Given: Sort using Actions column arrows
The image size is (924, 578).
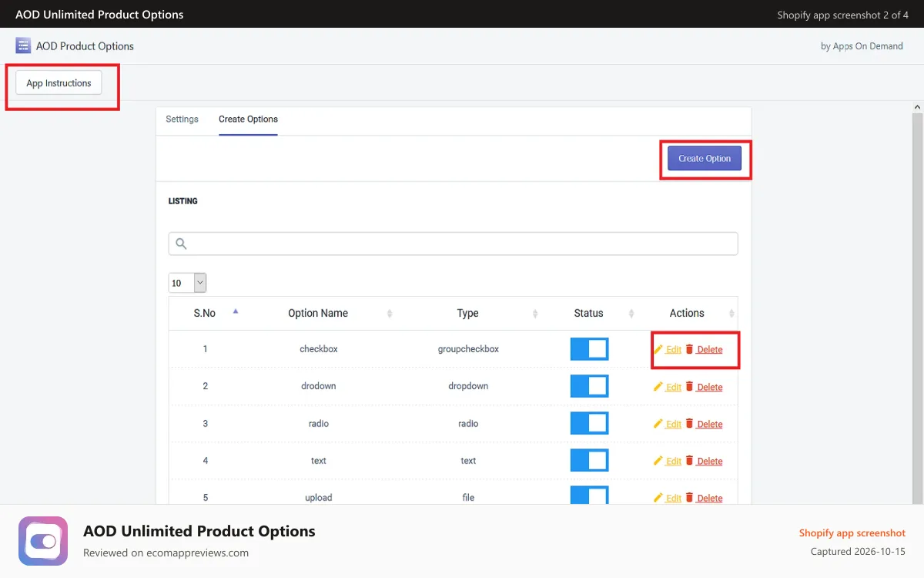Looking at the screenshot, I should 731,313.
